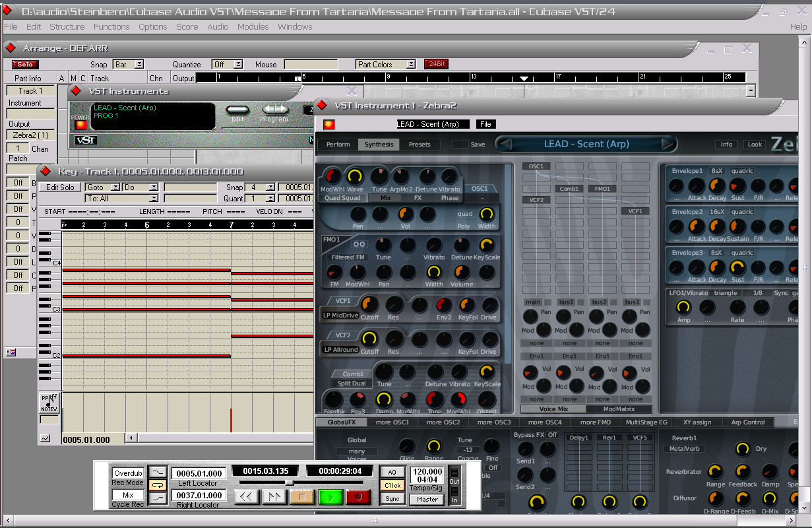Screen dimensions: 812x528
Task: Click the Envelope1 Decay knob
Action: [x=717, y=185]
